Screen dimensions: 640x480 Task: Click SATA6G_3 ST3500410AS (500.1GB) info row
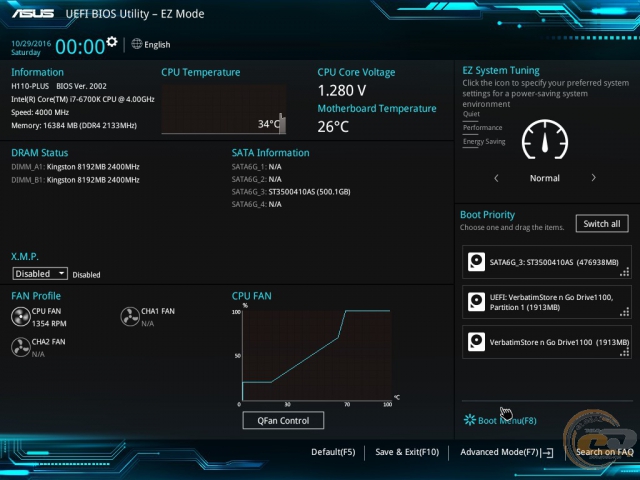[x=291, y=191]
